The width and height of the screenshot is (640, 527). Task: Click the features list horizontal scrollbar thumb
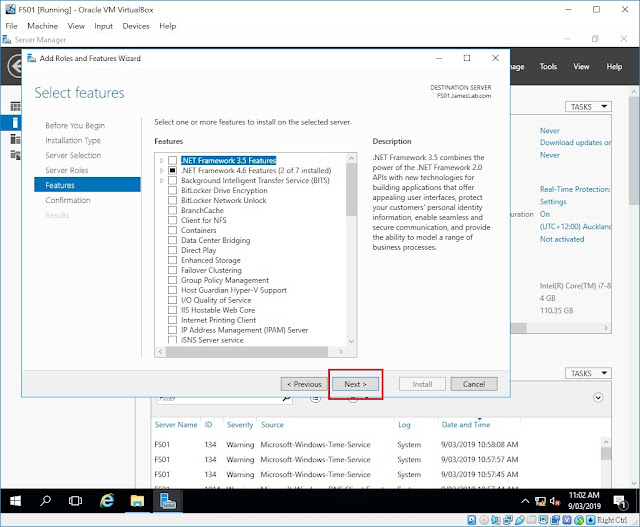tap(247, 351)
